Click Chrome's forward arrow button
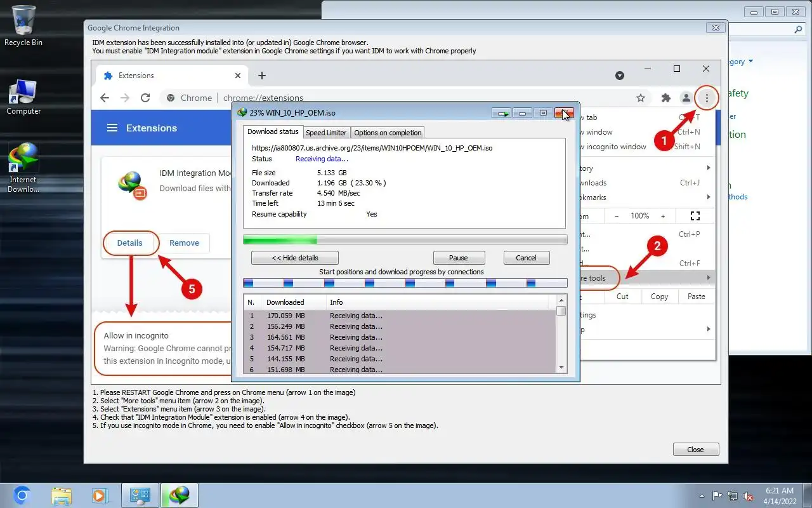This screenshot has width=812, height=508. (125, 98)
